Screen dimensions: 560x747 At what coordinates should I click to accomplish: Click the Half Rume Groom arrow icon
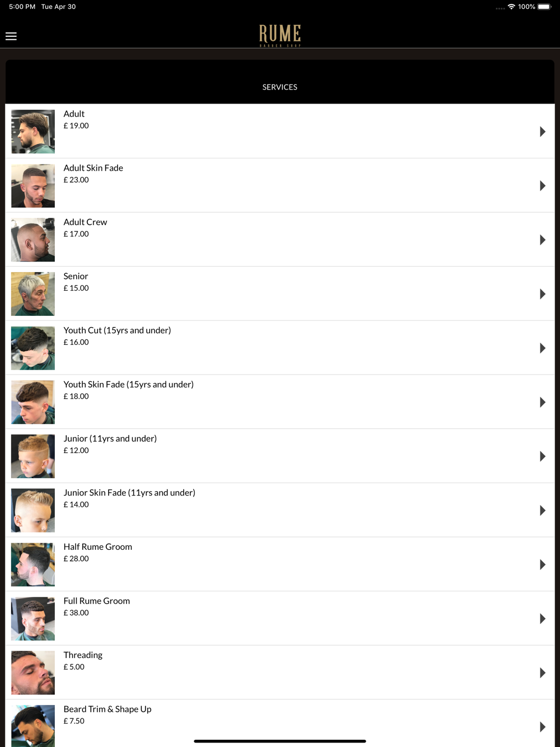tap(542, 564)
